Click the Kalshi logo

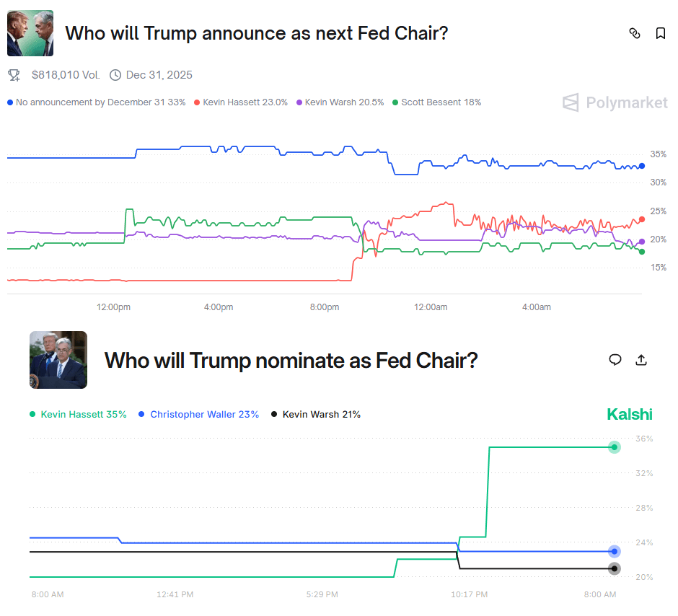click(629, 414)
